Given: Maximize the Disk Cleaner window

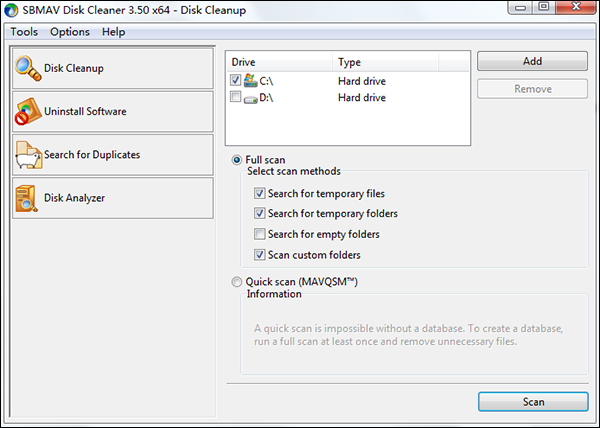Looking at the screenshot, I should coord(543,7).
